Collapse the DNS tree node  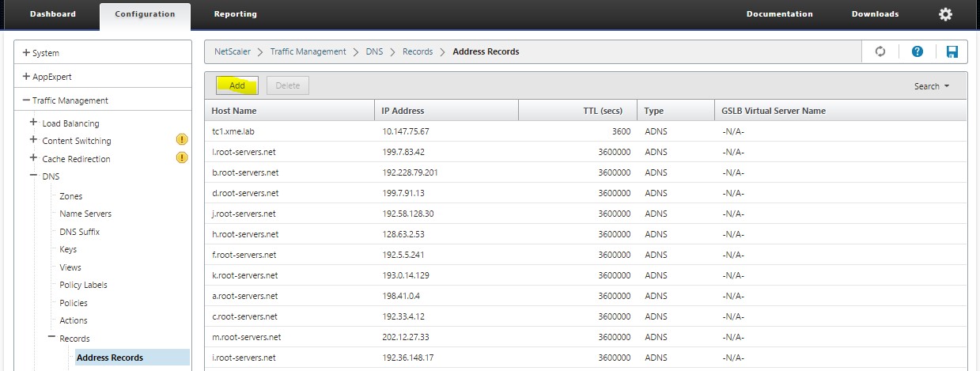click(x=33, y=176)
